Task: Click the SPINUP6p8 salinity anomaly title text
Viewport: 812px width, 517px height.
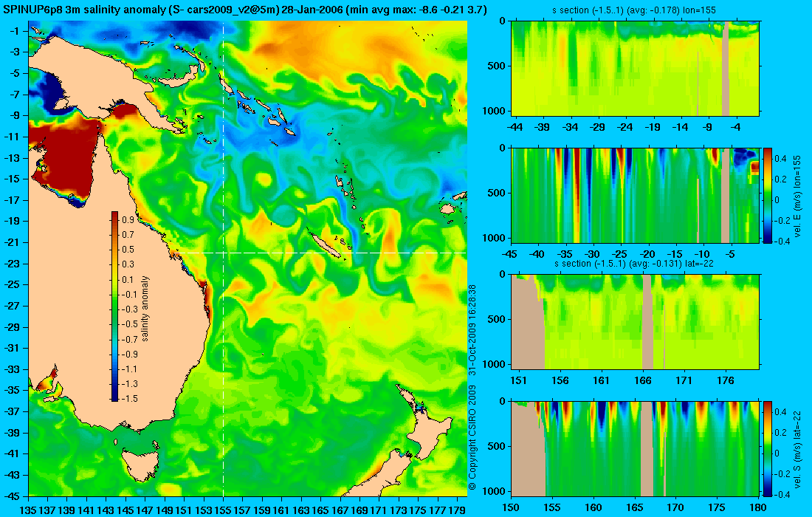Action: [x=244, y=10]
